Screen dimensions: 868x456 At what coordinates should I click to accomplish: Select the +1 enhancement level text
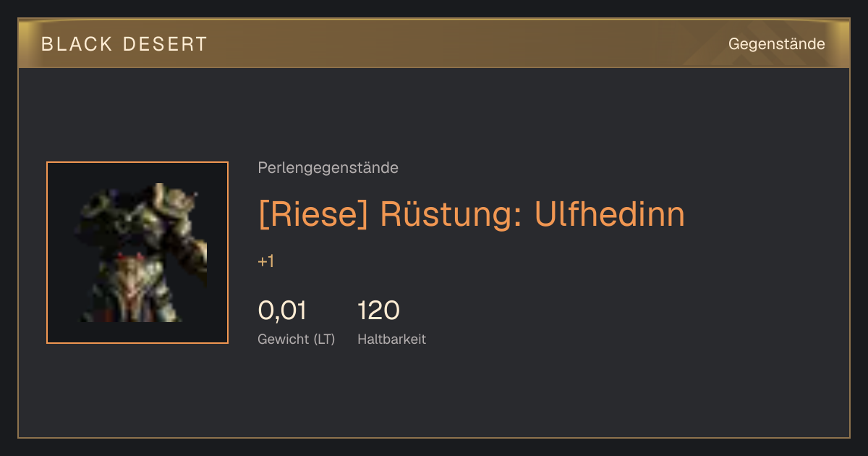[x=265, y=262]
